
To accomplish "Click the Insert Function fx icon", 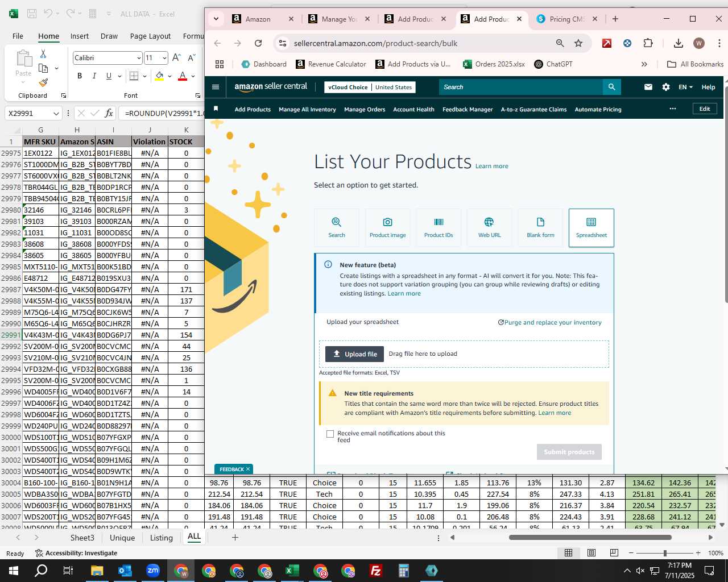I will (x=109, y=113).
